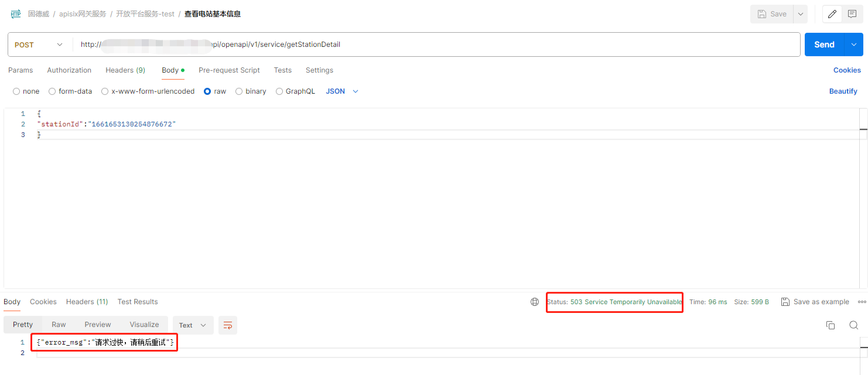The width and height of the screenshot is (868, 375).
Task: Search response using magnifier icon
Action: (x=854, y=325)
